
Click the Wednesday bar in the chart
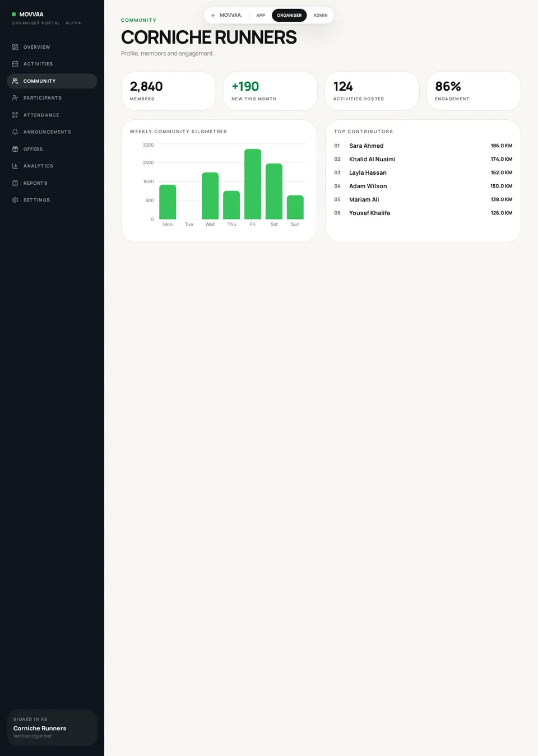coord(210,195)
